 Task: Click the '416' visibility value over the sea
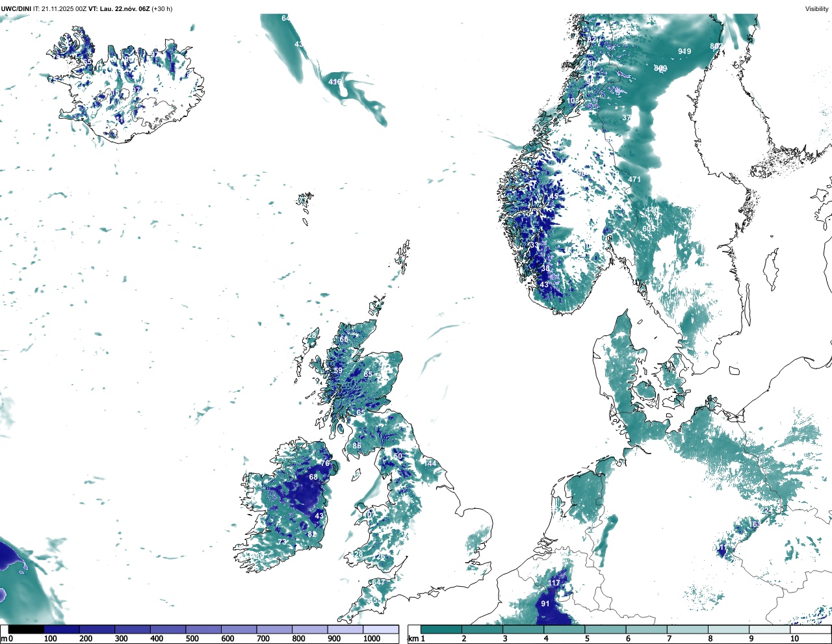[x=335, y=82]
